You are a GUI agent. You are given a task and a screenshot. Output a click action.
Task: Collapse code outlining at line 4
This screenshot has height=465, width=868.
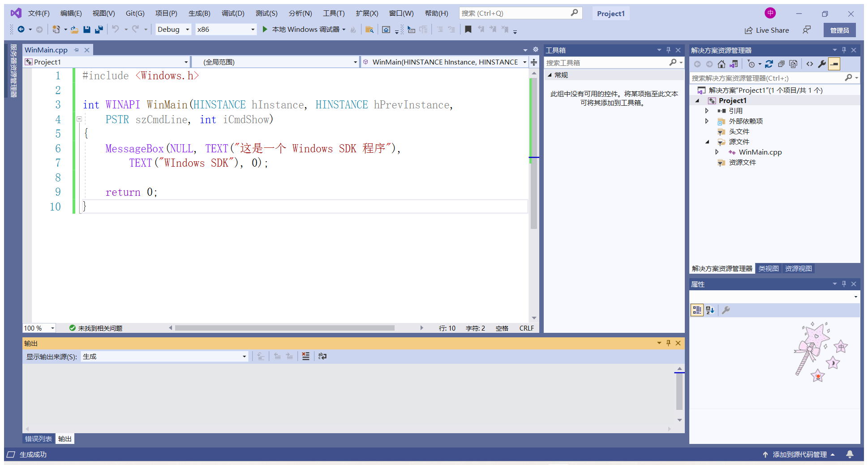79,119
